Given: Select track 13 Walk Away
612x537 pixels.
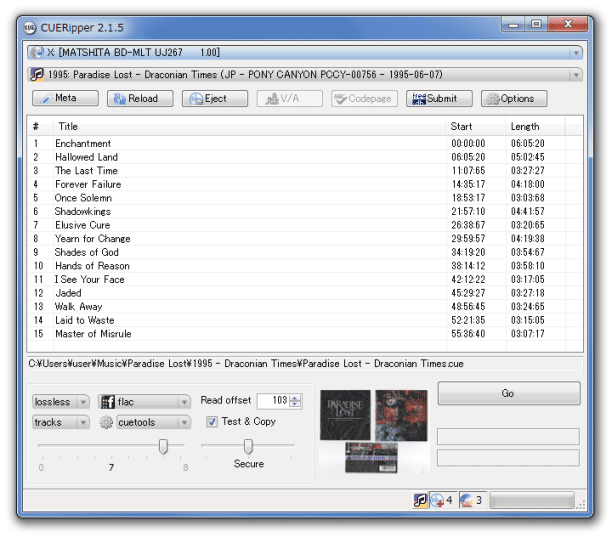Looking at the screenshot, I should click(304, 307).
